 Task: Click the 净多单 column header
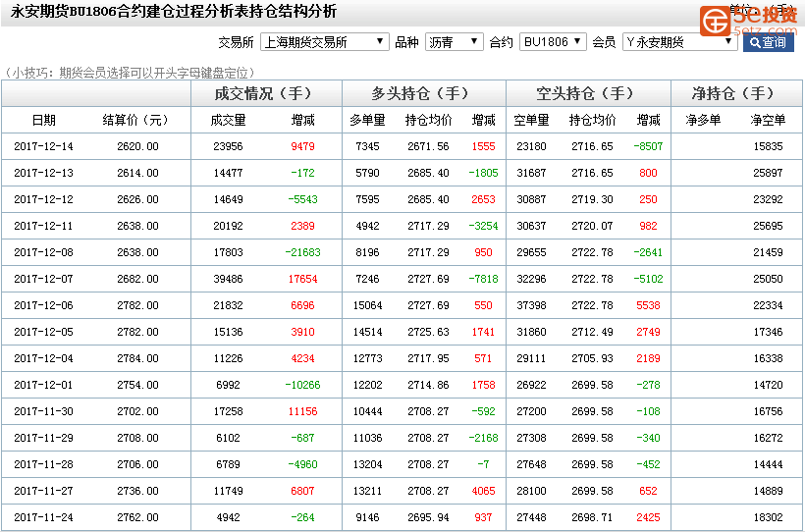click(x=703, y=120)
